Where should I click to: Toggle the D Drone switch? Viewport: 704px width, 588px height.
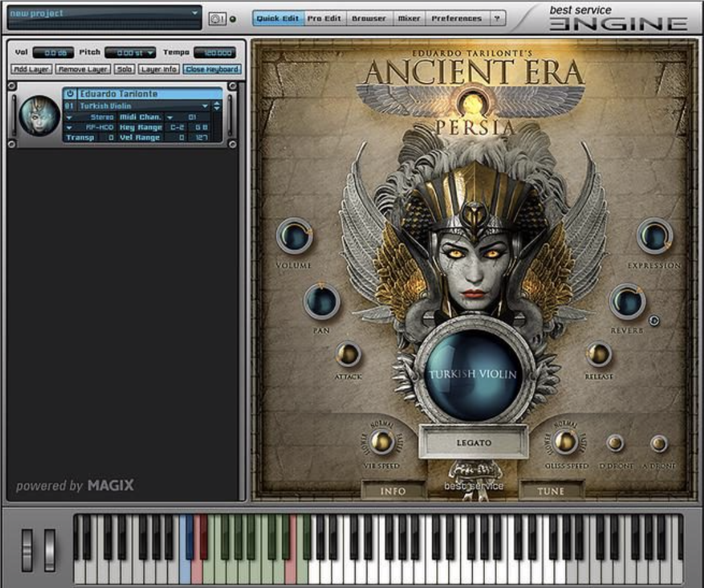(615, 443)
